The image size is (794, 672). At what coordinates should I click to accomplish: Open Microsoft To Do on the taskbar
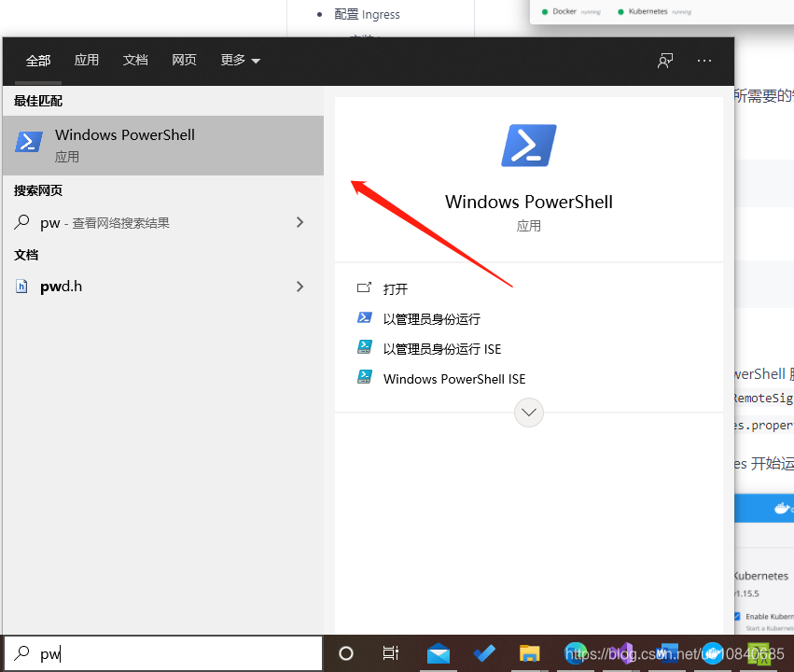(484, 653)
